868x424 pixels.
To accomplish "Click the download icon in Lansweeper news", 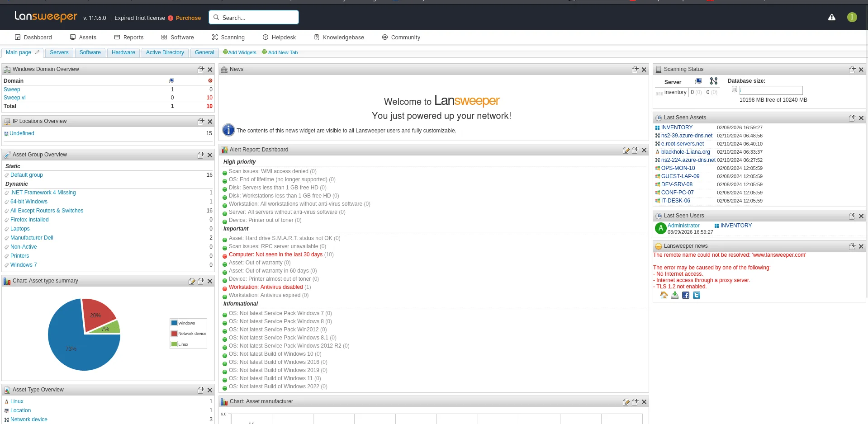I will click(675, 295).
